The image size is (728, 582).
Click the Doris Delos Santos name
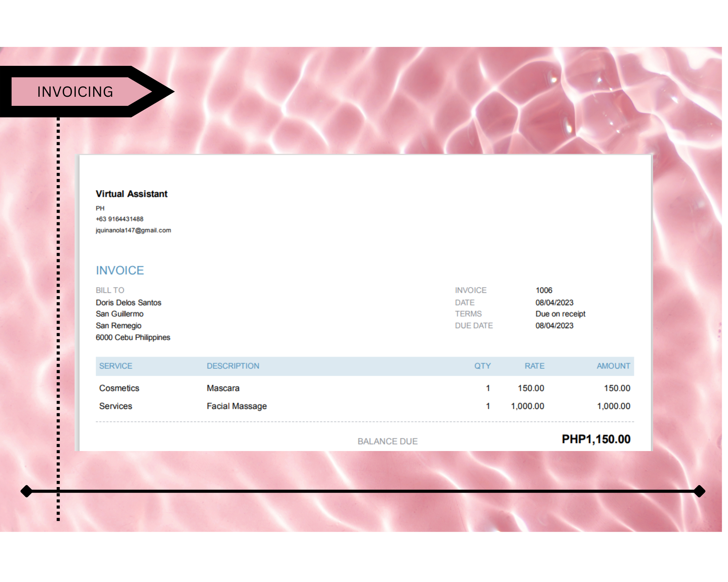(128, 303)
